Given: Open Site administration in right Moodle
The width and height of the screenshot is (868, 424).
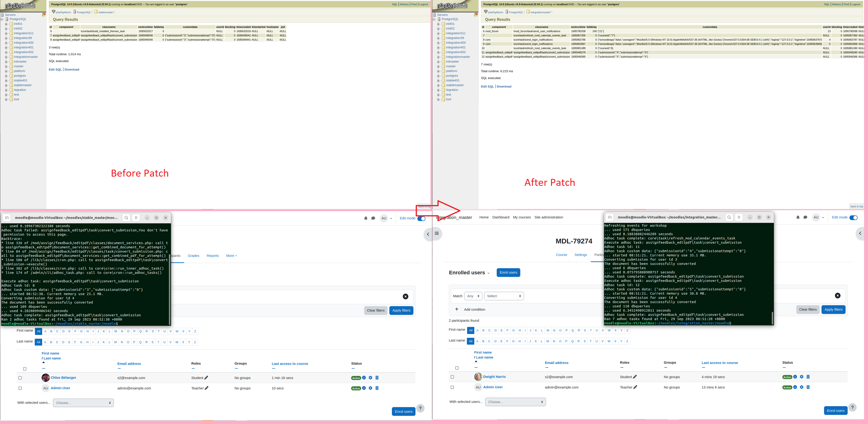Looking at the screenshot, I should point(549,217).
